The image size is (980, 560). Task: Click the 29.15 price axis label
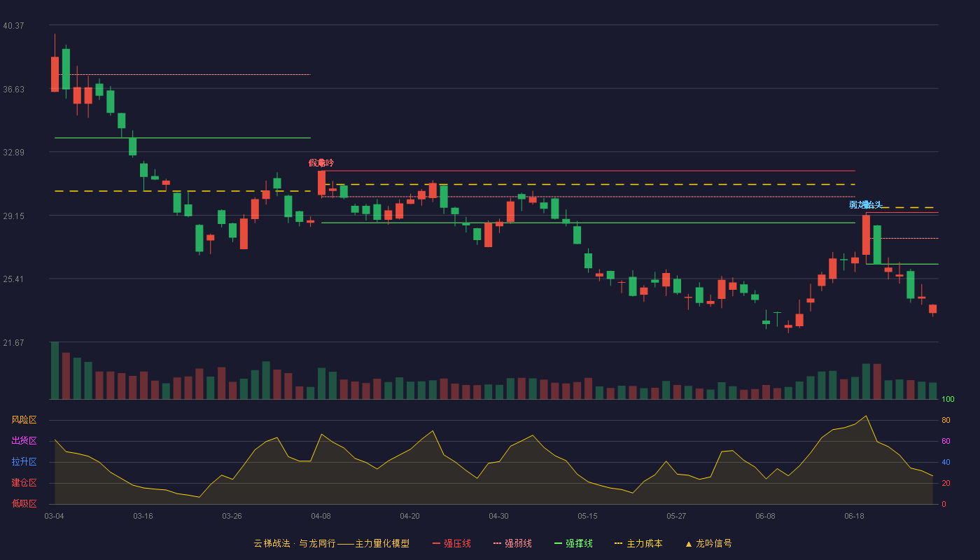click(x=13, y=216)
